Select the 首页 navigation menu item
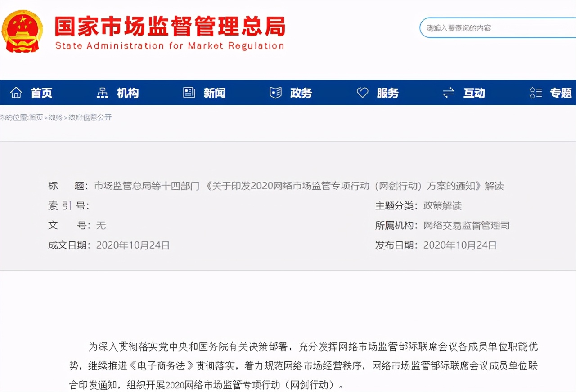576x392 pixels. point(41,93)
